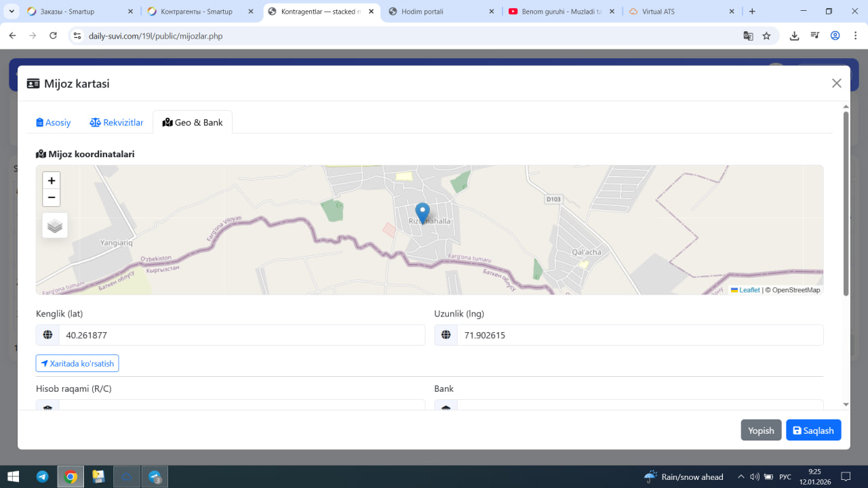The image size is (868, 488).
Task: Zoom in on the Leaflet map
Action: (x=52, y=180)
